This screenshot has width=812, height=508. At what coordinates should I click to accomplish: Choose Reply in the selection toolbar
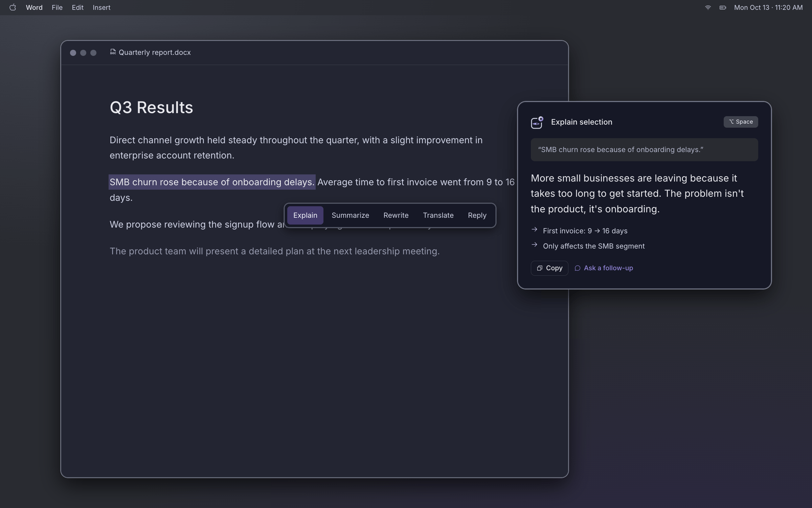pyautogui.click(x=477, y=215)
